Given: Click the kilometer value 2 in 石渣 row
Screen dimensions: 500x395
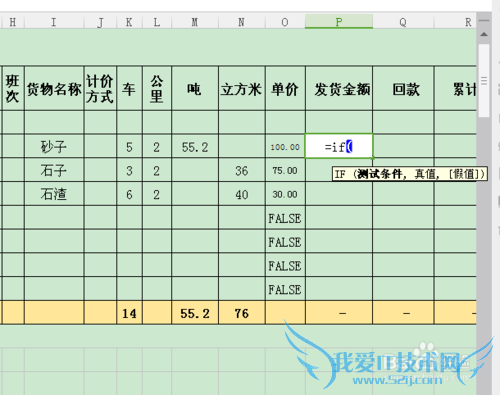Looking at the screenshot, I should pos(157,194).
